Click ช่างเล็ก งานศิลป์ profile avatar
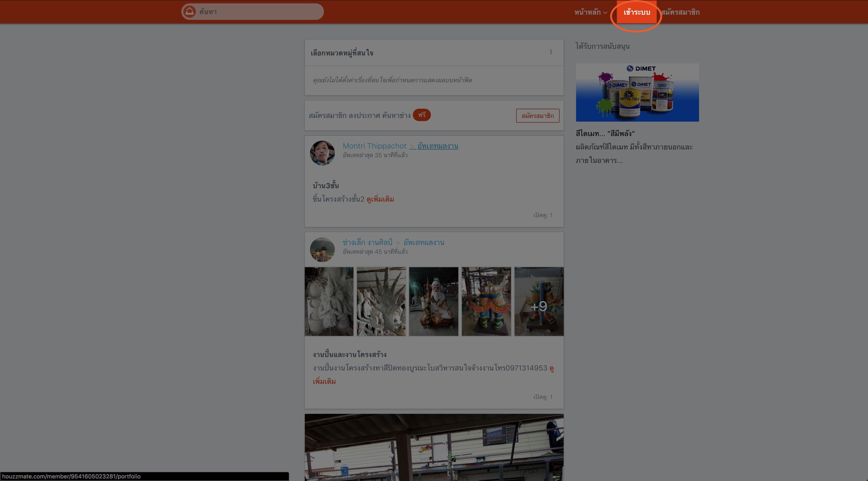Screen dimensions: 868x481 pyautogui.click(x=322, y=250)
